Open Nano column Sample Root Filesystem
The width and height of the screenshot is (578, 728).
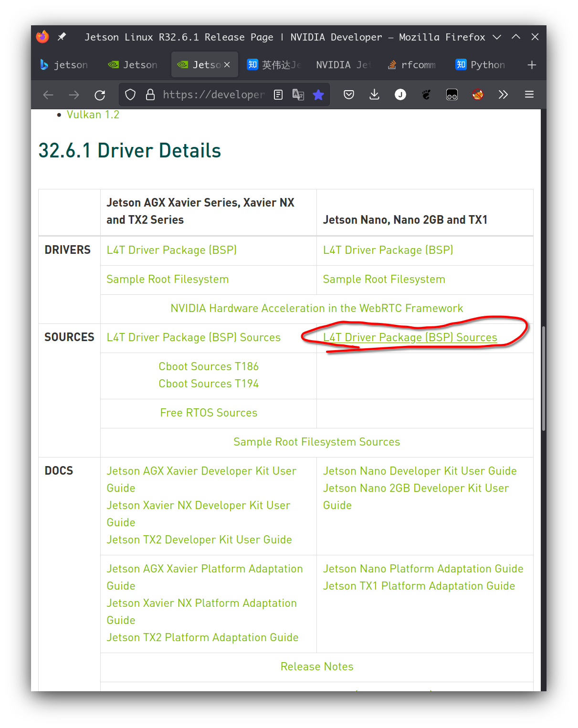click(x=384, y=280)
